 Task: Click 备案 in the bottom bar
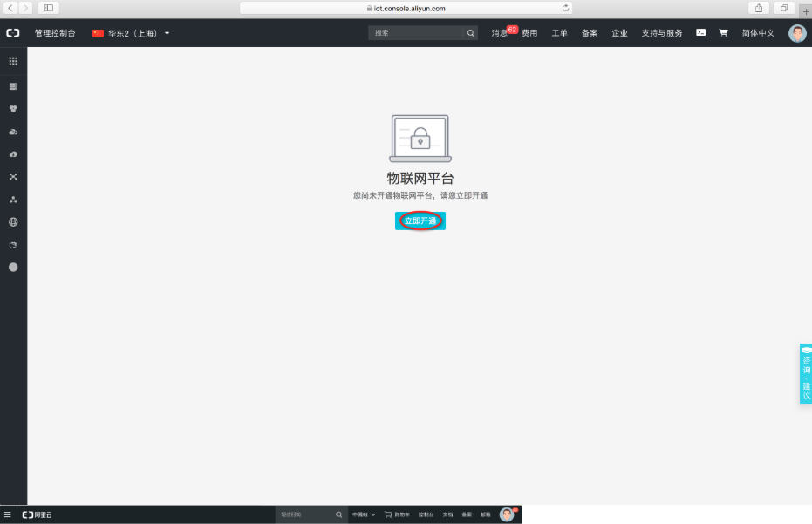tap(467, 514)
